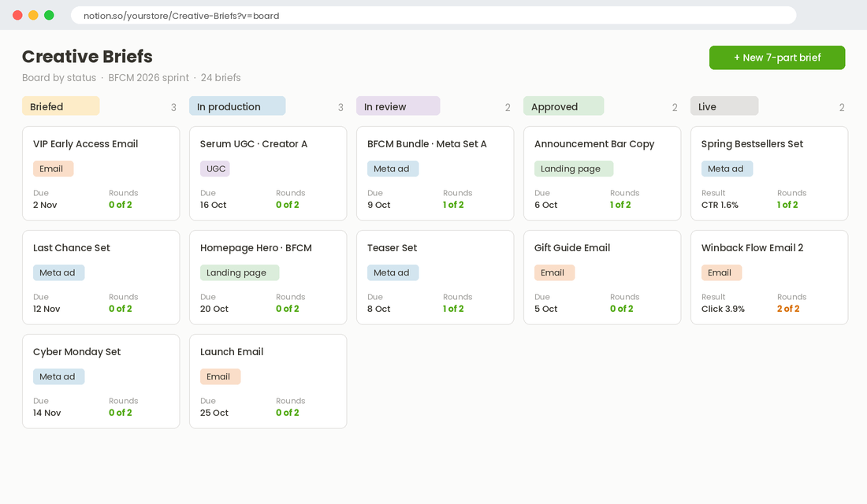This screenshot has height=504, width=867.
Task: Click the Creative Briefs page title
Action: pyautogui.click(x=87, y=57)
